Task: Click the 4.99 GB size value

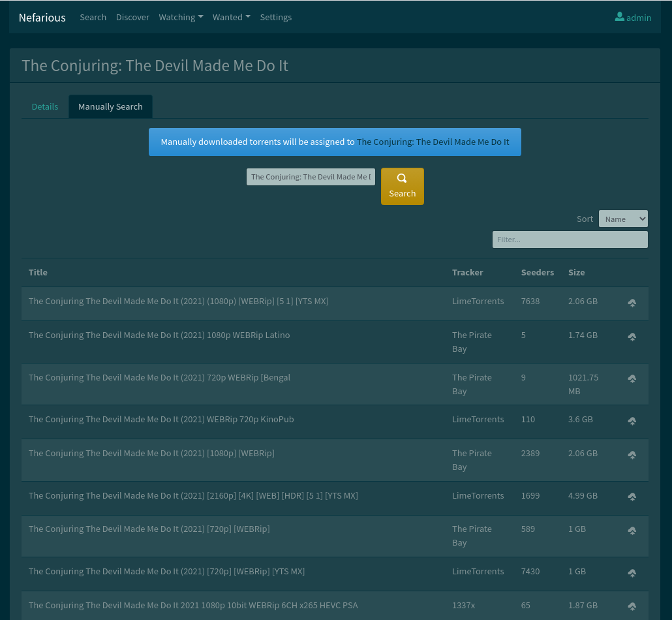Action: (x=583, y=495)
